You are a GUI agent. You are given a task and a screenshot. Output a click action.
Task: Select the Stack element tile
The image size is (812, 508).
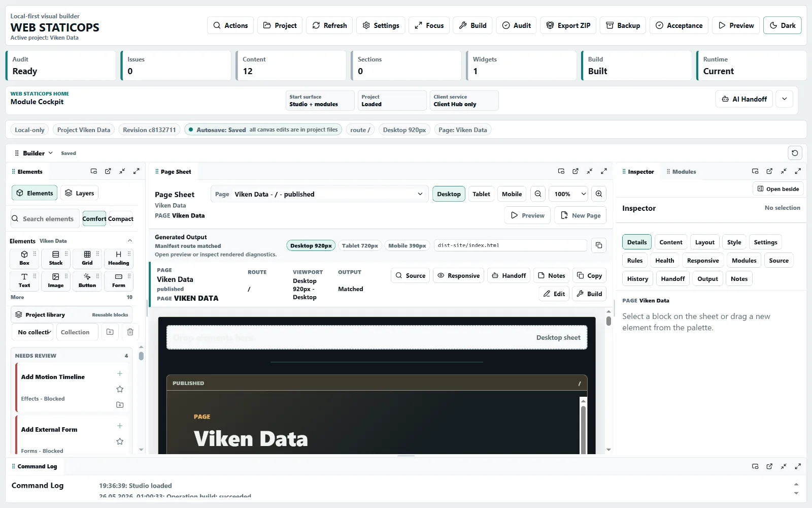point(56,258)
